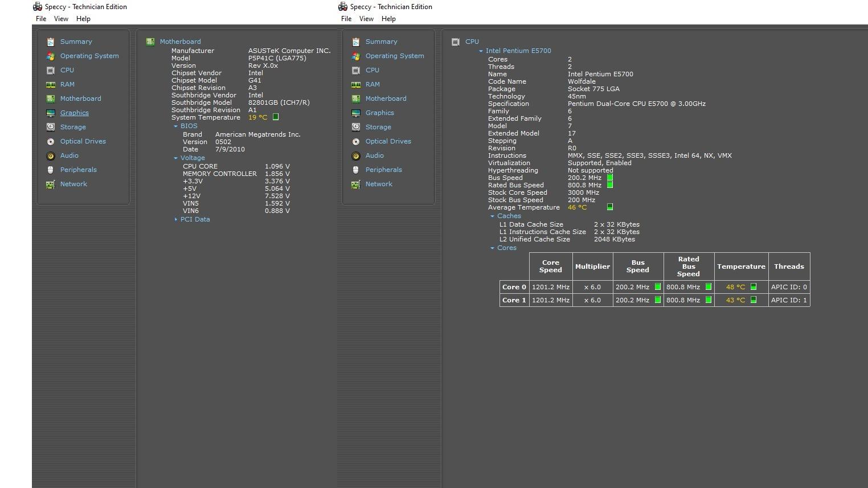Click the green Bus Speed 200.2 MHz indicator square
The image size is (868, 488).
coord(610,178)
